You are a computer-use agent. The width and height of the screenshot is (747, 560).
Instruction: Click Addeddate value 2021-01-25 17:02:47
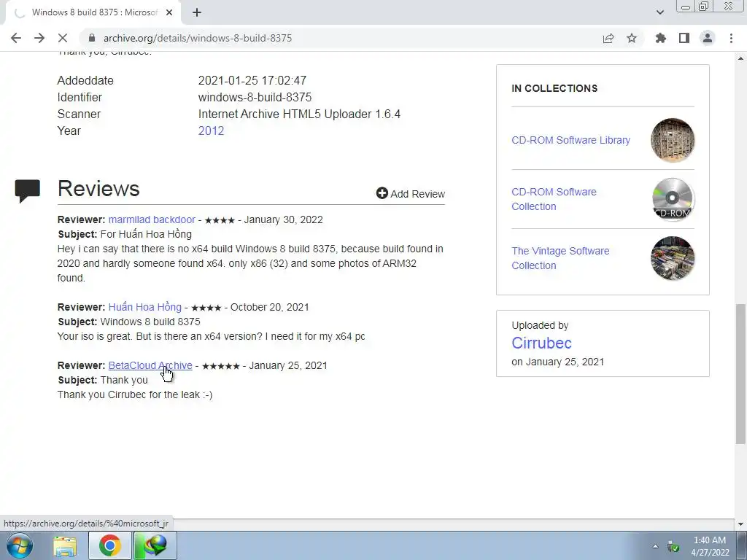(x=252, y=80)
